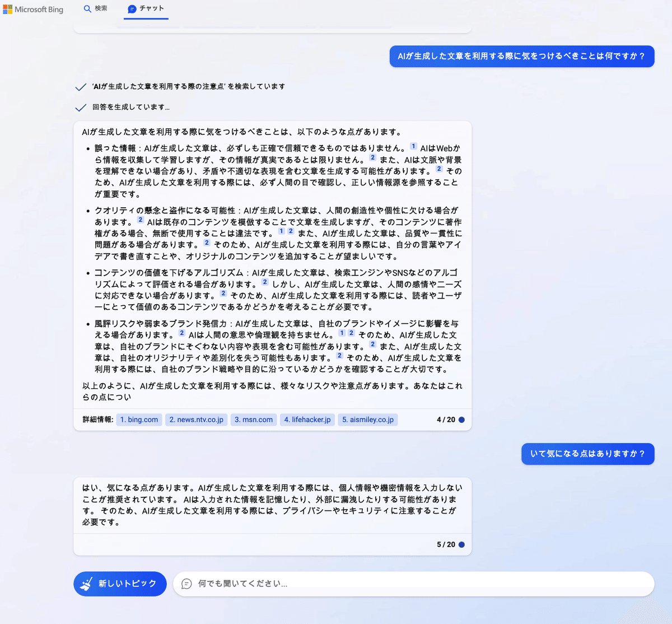This screenshot has width=672, height=624.
Task: Open the 2. news.ntv.co.jp source link
Action: tap(196, 420)
